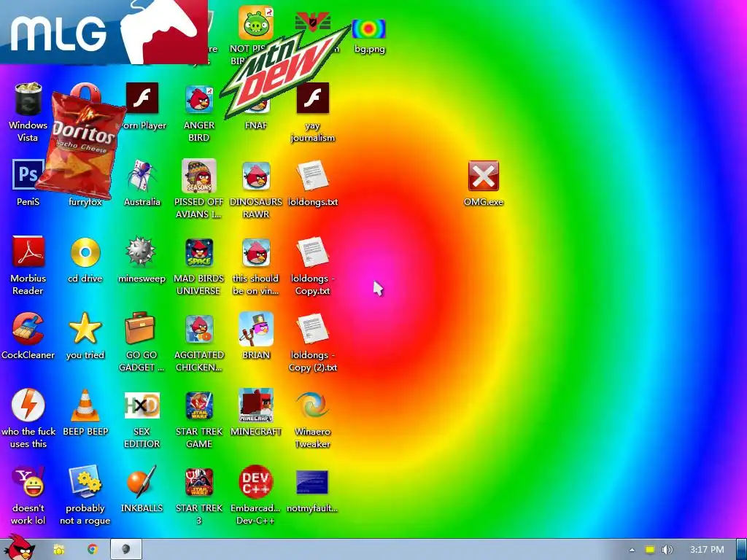Open the volume speaker control
This screenshot has width=747, height=560.
pyautogui.click(x=667, y=550)
